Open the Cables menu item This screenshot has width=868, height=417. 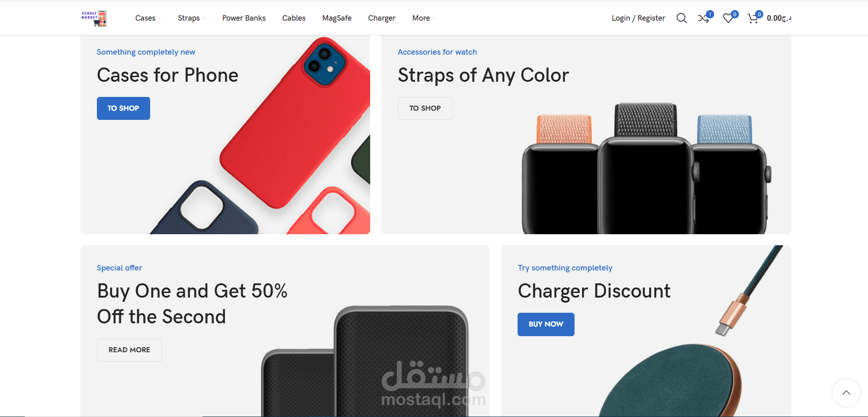point(294,18)
